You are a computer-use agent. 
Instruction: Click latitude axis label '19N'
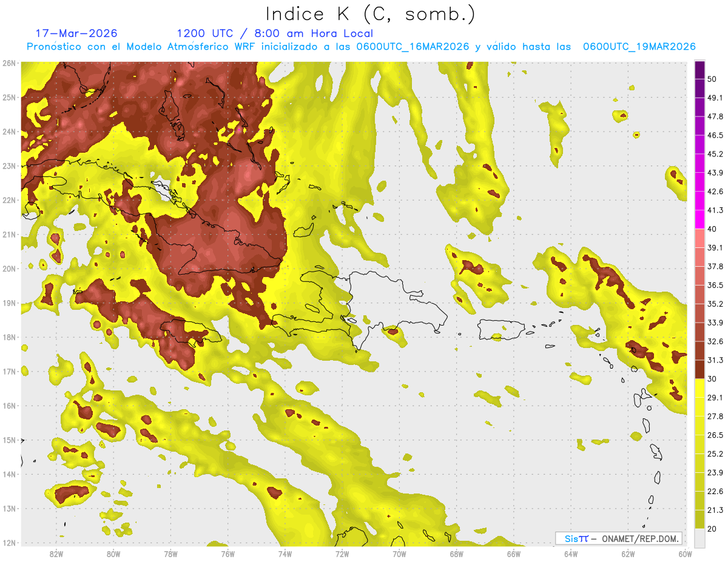tap(10, 303)
